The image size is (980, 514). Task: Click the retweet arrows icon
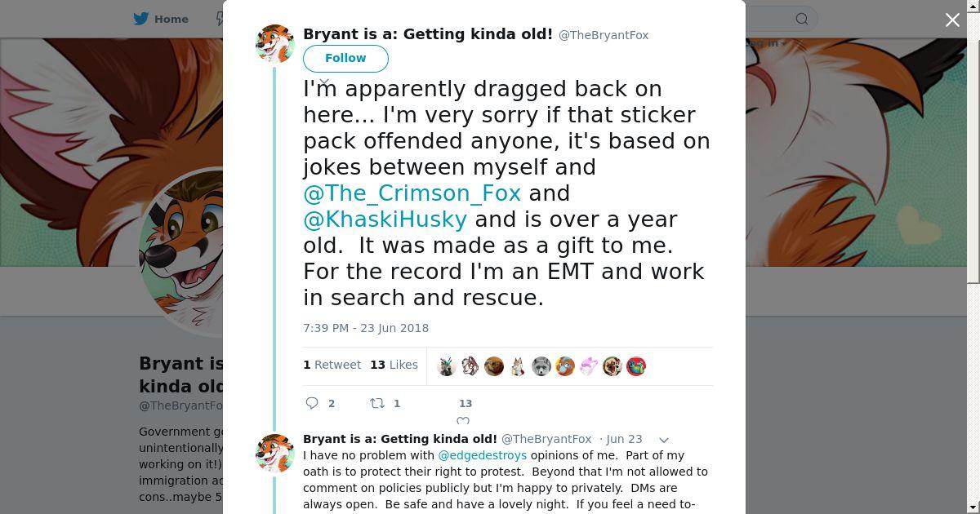(x=377, y=403)
